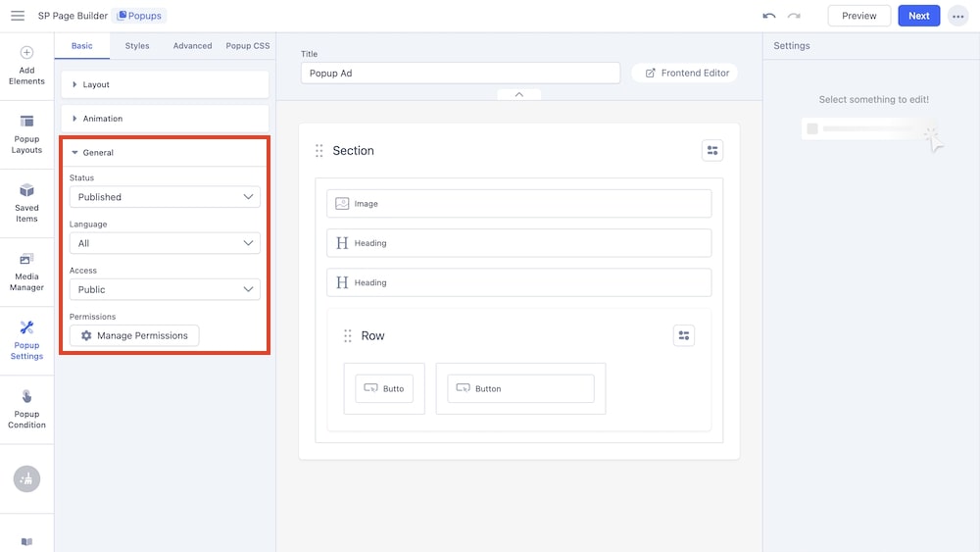Click the undo arrow icon
This screenshot has height=552, width=980.
click(x=769, y=16)
